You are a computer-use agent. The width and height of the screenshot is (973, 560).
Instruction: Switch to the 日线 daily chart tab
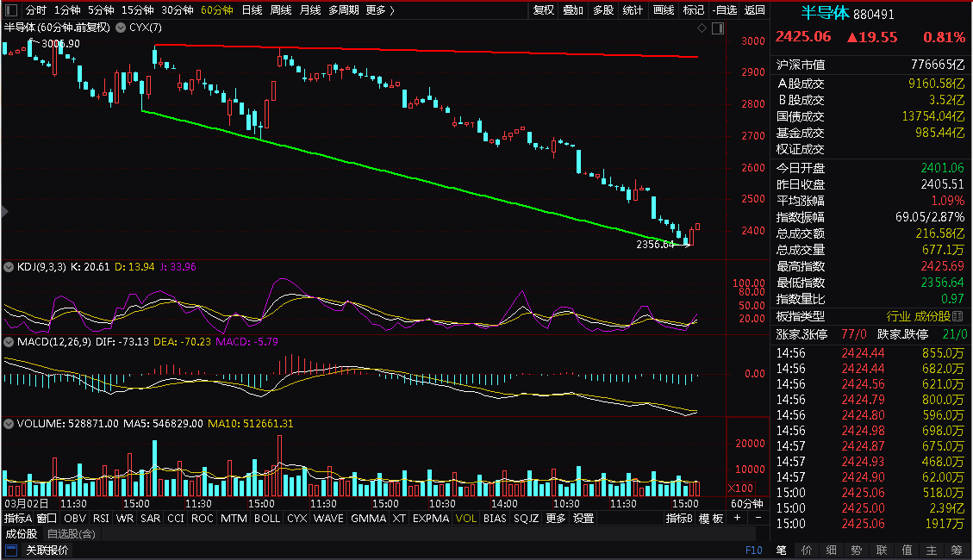pos(252,10)
